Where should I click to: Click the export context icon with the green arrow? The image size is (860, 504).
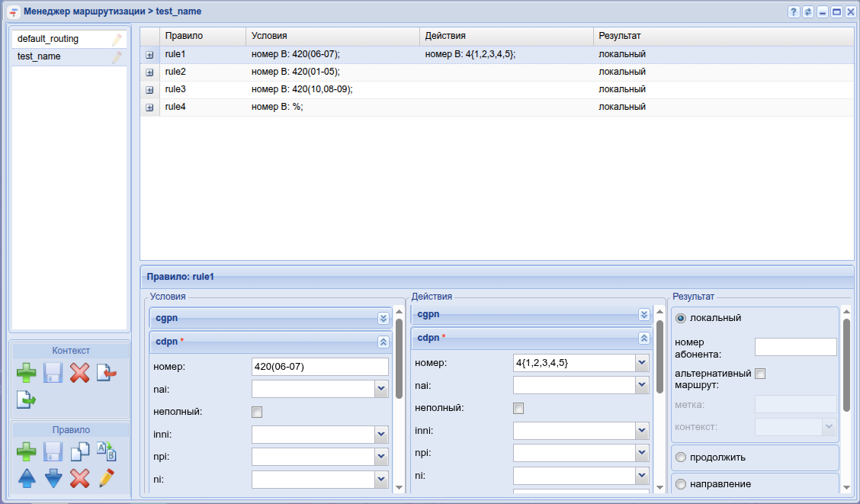27,399
